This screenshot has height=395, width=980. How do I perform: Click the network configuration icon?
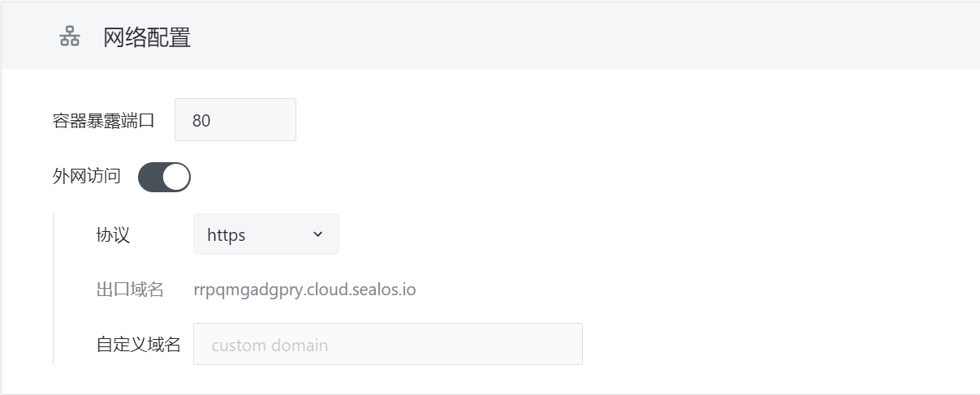tap(70, 36)
